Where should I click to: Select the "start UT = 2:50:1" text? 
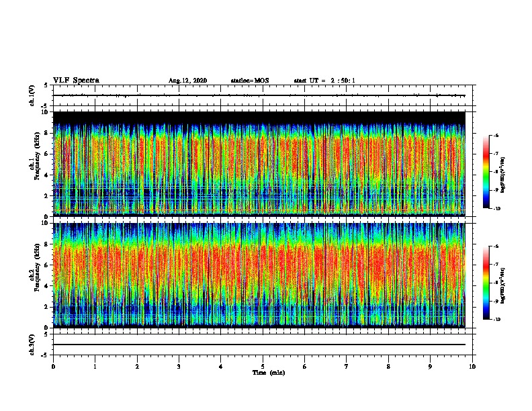[x=324, y=81]
